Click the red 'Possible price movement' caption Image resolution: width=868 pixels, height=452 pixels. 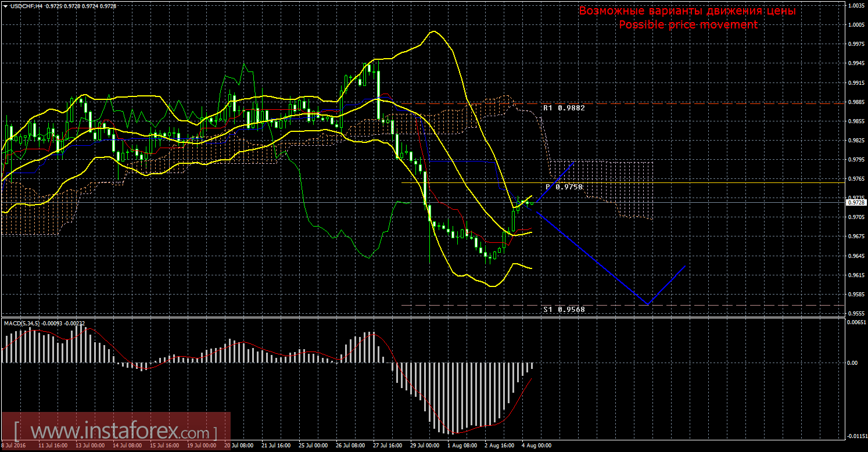click(688, 24)
